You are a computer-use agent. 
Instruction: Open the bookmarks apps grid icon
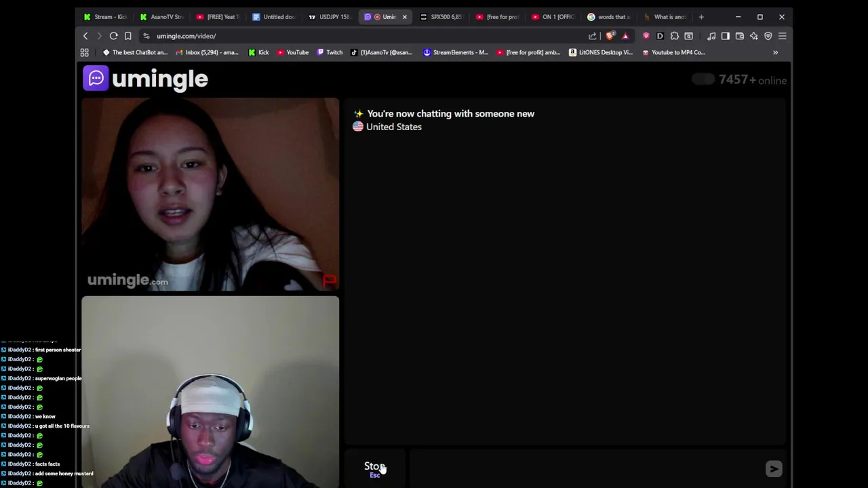[x=85, y=52]
